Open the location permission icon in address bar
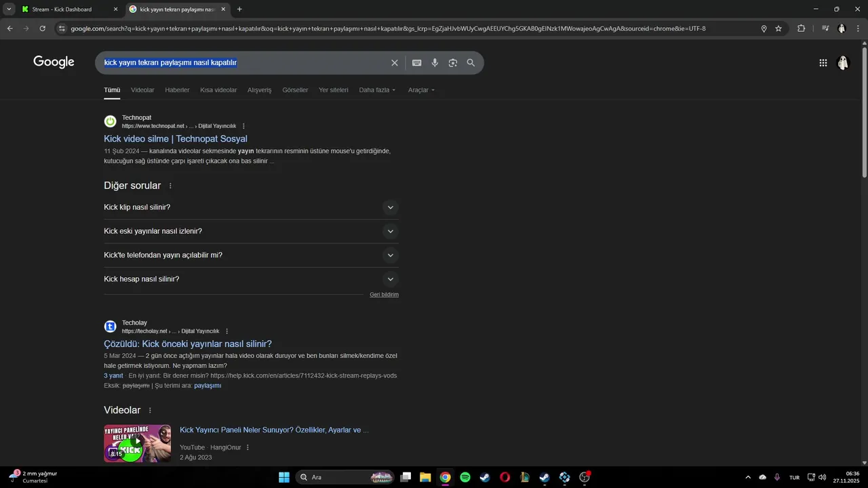Viewport: 868px width, 488px height. [x=764, y=28]
